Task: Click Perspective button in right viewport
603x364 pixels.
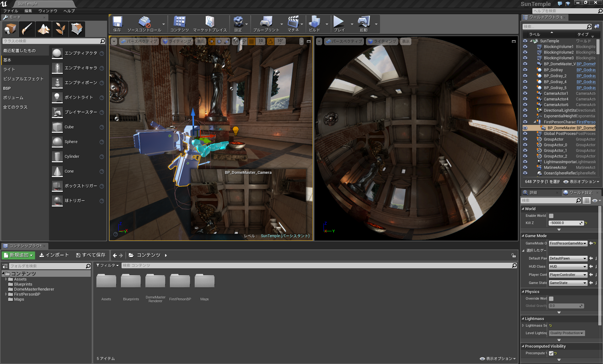Action: [344, 41]
